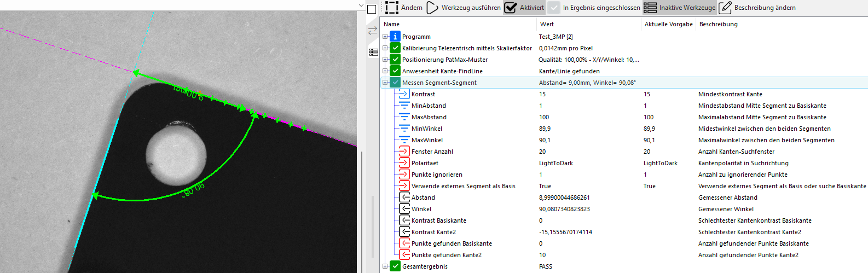This screenshot has height=273, width=868.
Task: Click the input arrow icon beside Kontrast
Action: pos(404,94)
